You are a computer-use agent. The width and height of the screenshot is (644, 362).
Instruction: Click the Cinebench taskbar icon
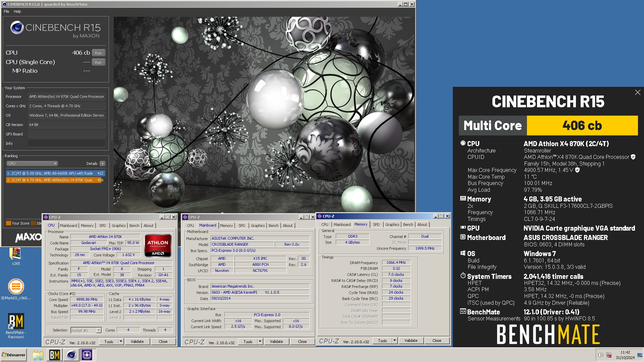(71, 355)
